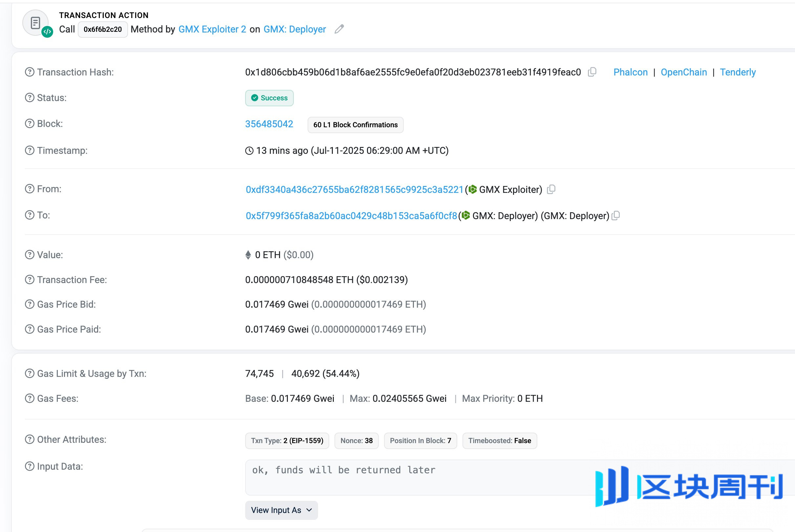Viewport: 795px width, 532px height.
Task: Copy the To address
Action: click(x=616, y=215)
